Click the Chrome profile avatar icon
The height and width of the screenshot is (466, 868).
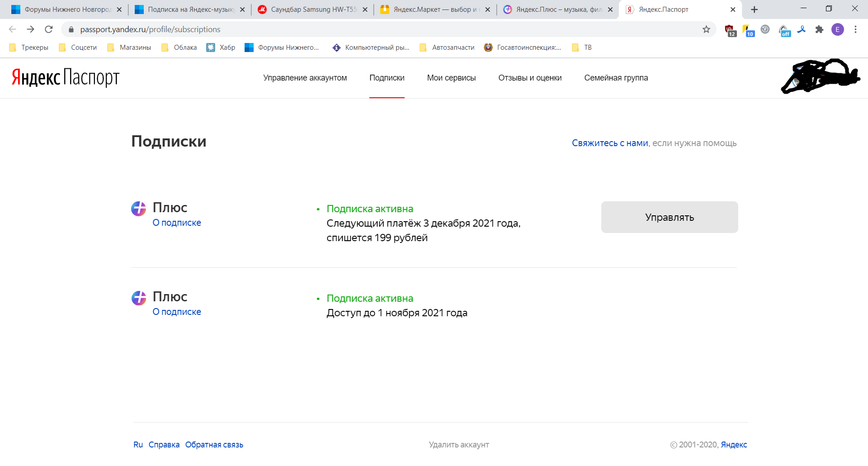point(837,29)
